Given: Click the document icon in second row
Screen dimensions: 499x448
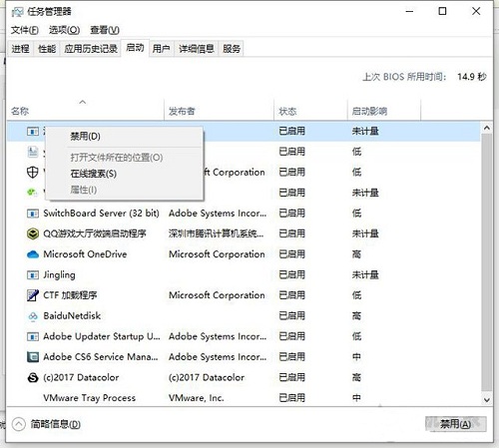Looking at the screenshot, I should pyautogui.click(x=33, y=152).
